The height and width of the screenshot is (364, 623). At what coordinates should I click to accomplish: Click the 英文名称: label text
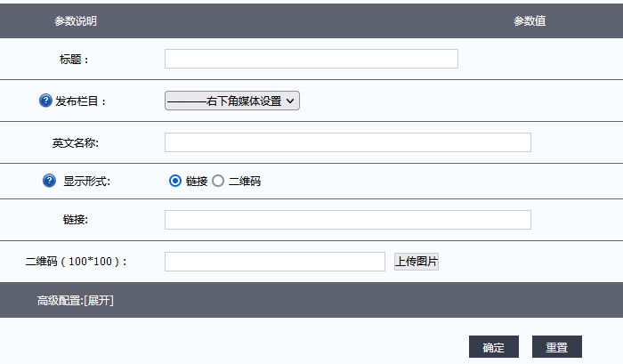pyautogui.click(x=76, y=143)
